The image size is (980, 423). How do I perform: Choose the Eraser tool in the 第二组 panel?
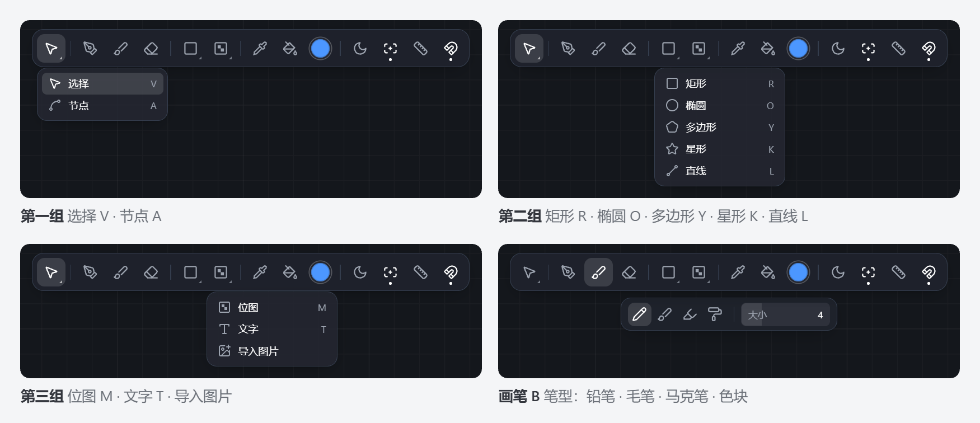tap(629, 49)
